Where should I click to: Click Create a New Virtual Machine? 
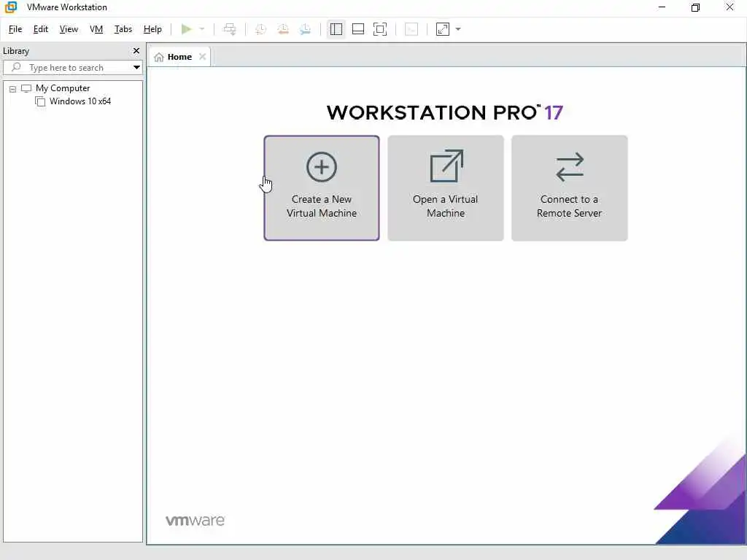pyautogui.click(x=322, y=188)
